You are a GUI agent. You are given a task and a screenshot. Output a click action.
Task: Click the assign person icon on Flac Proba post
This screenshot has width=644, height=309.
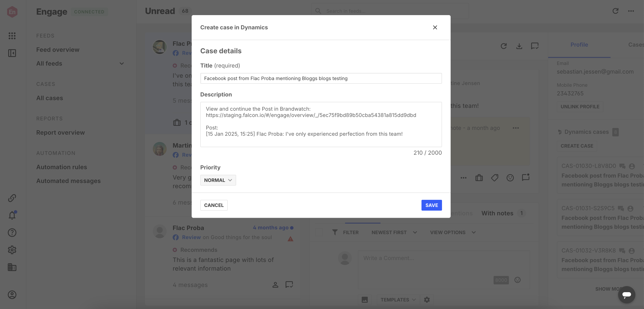coord(275,284)
